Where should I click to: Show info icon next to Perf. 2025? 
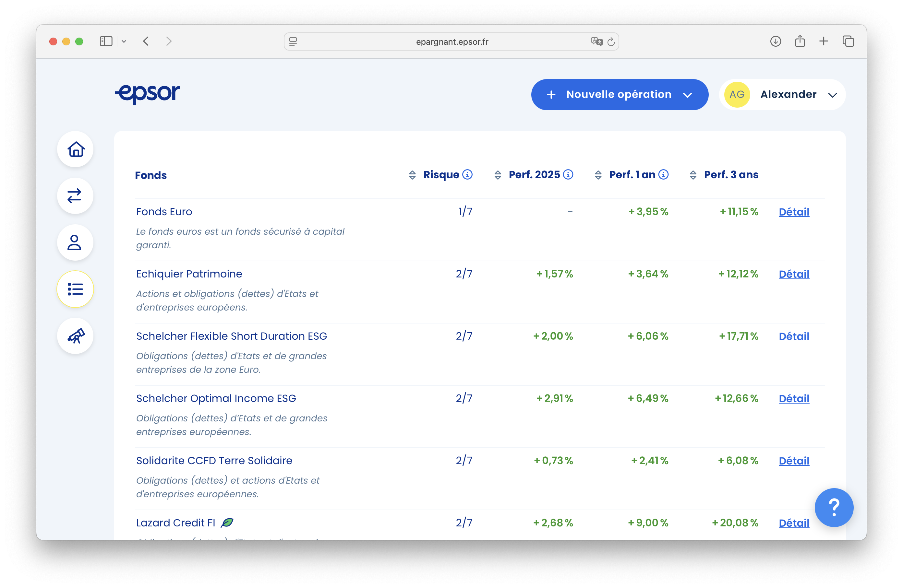click(x=568, y=174)
